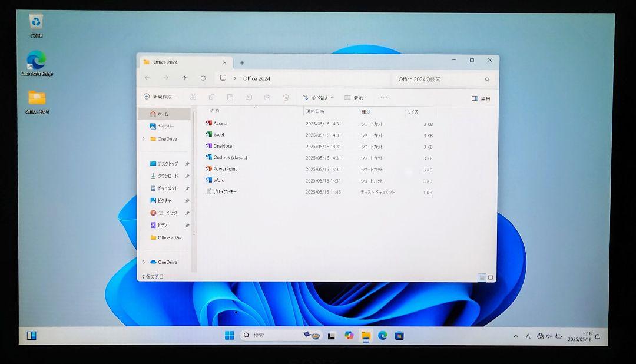Screen dimensions: 636x364
Task: Open デスクトップ in quick access
Action: (x=164, y=164)
